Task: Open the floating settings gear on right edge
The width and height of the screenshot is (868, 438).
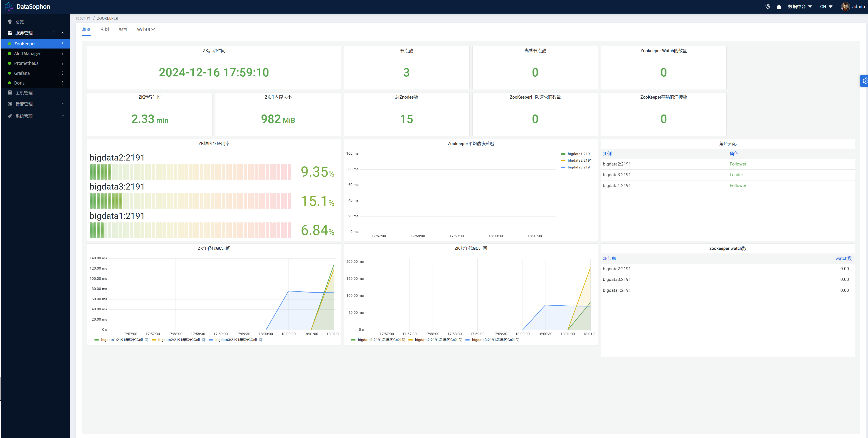Action: pos(865,81)
